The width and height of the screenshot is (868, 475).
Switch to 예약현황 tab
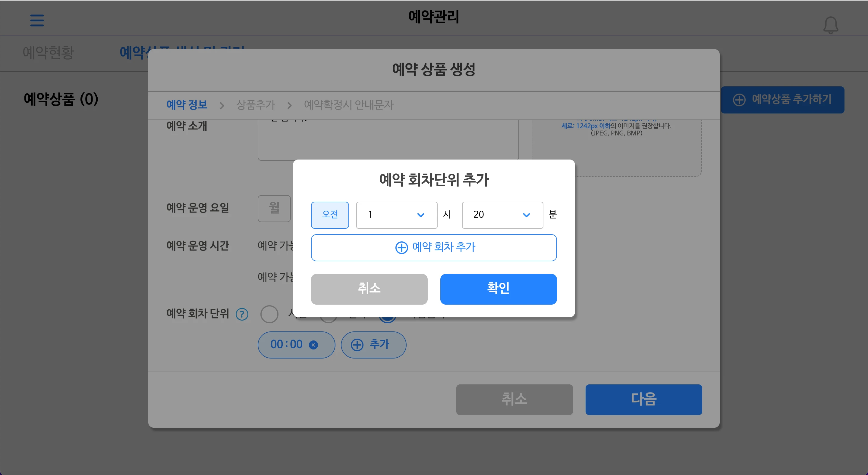[x=48, y=53]
